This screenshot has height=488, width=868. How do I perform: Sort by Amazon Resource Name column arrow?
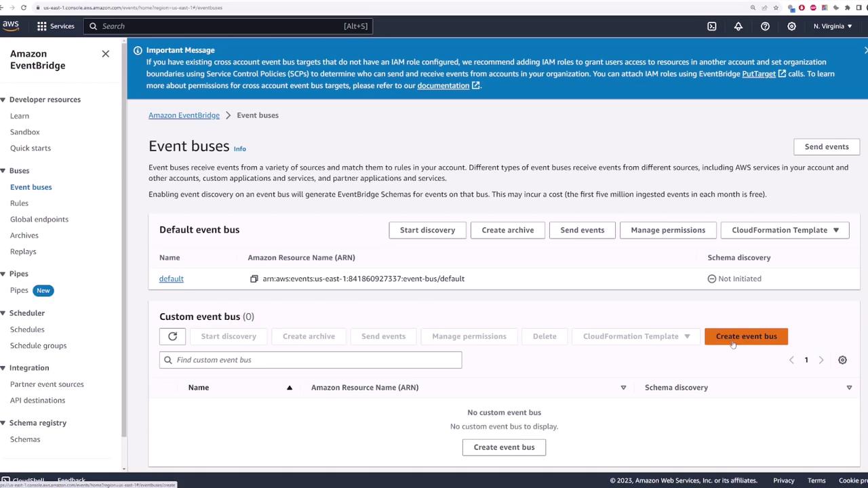tap(623, 388)
